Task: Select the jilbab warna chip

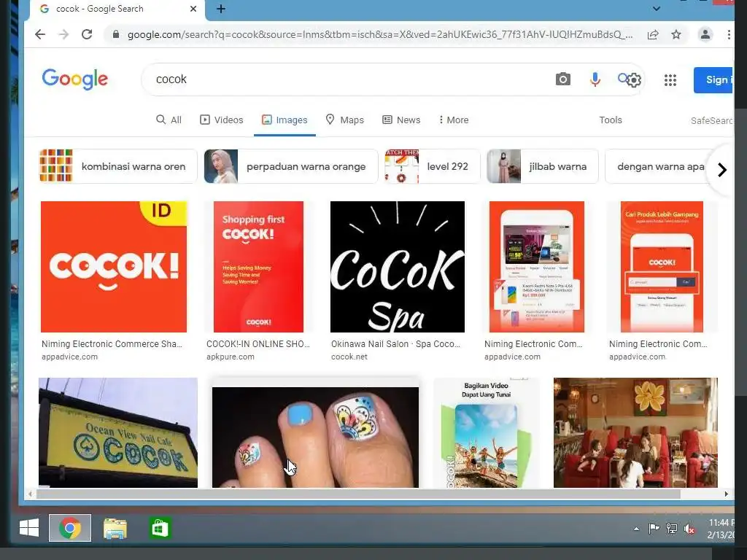Action: point(542,166)
